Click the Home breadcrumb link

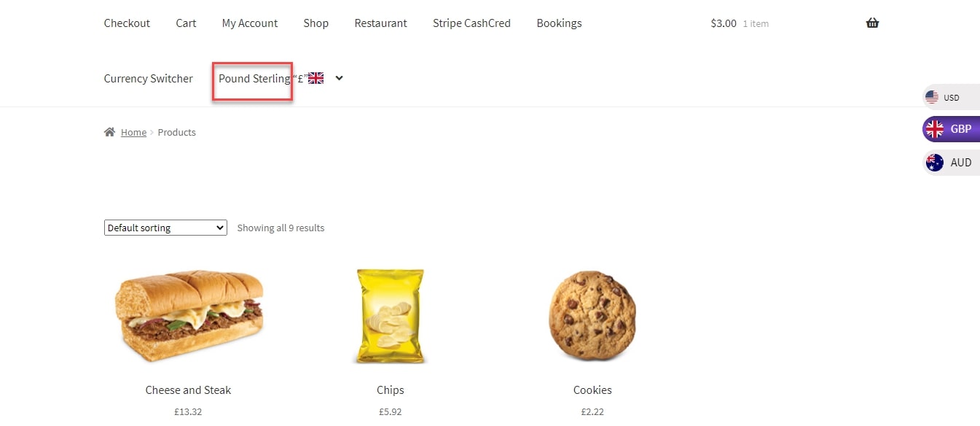(x=133, y=132)
